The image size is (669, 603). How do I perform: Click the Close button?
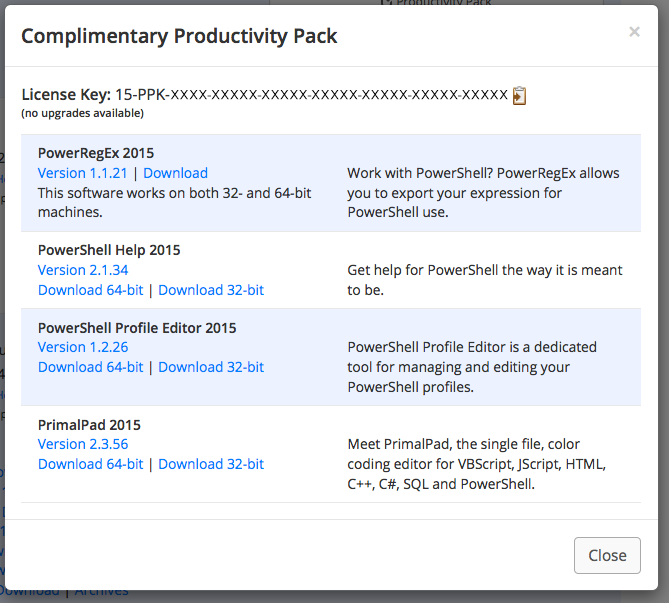click(x=607, y=555)
